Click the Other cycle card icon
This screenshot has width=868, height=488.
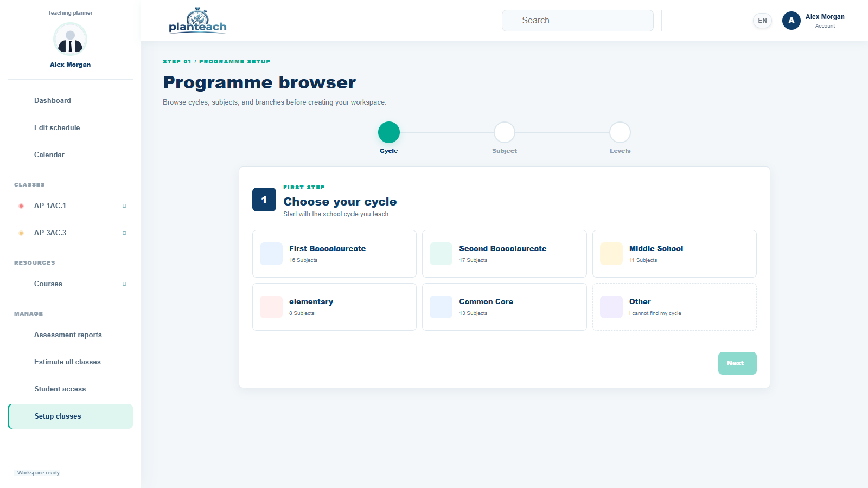coord(611,307)
